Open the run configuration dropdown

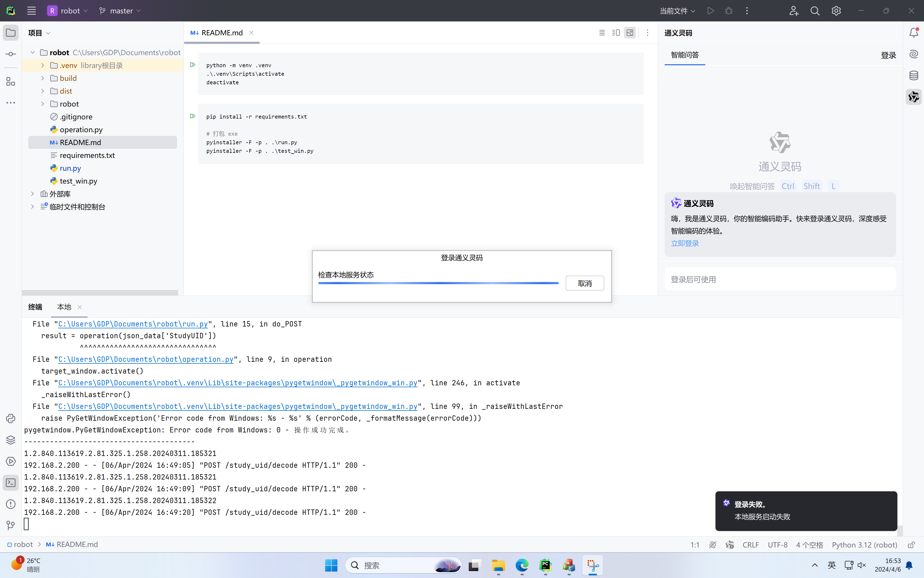pos(677,11)
